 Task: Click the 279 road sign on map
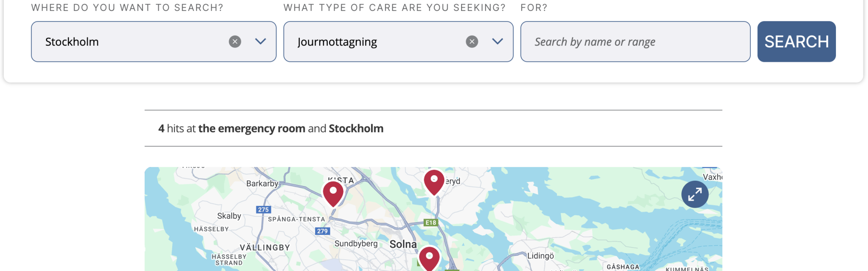pyautogui.click(x=322, y=231)
